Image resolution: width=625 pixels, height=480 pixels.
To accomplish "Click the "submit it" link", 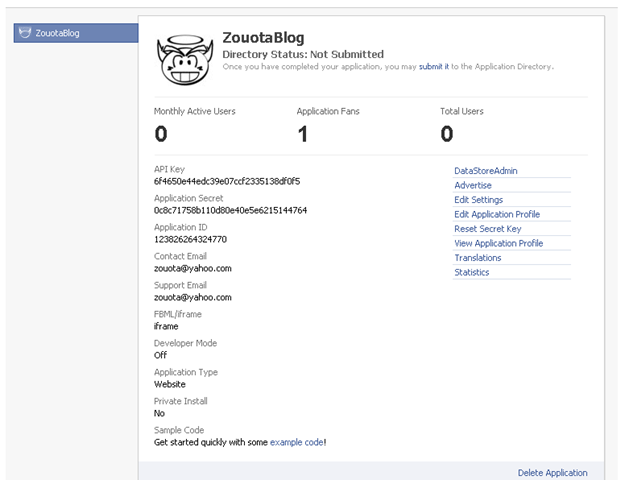I will 434,67.
